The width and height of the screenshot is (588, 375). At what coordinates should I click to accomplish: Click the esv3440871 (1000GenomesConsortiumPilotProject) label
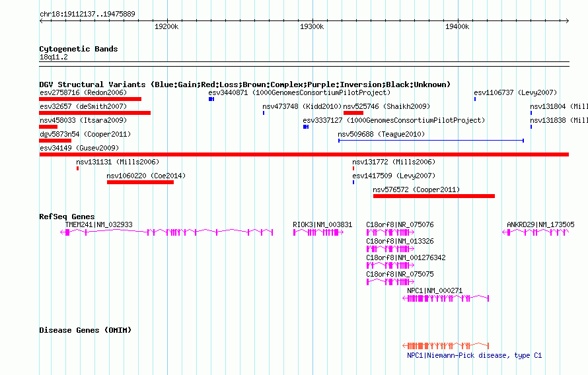(x=299, y=92)
